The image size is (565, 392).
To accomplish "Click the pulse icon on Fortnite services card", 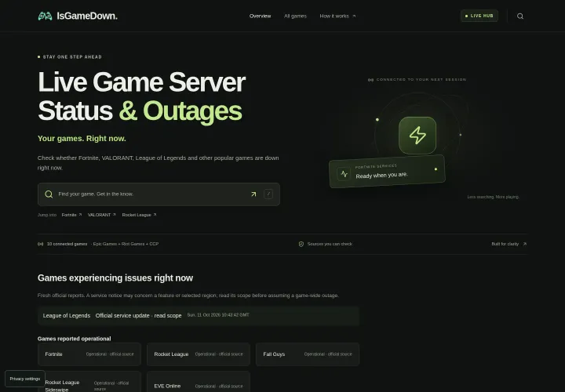I will pyautogui.click(x=344, y=174).
